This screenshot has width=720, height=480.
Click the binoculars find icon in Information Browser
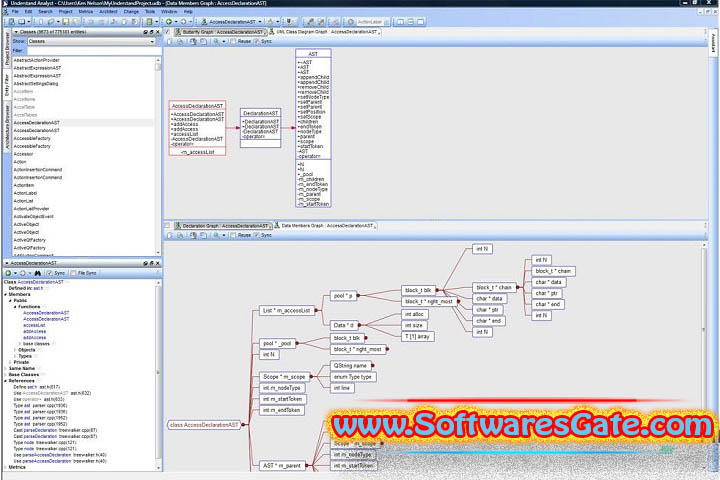click(38, 273)
